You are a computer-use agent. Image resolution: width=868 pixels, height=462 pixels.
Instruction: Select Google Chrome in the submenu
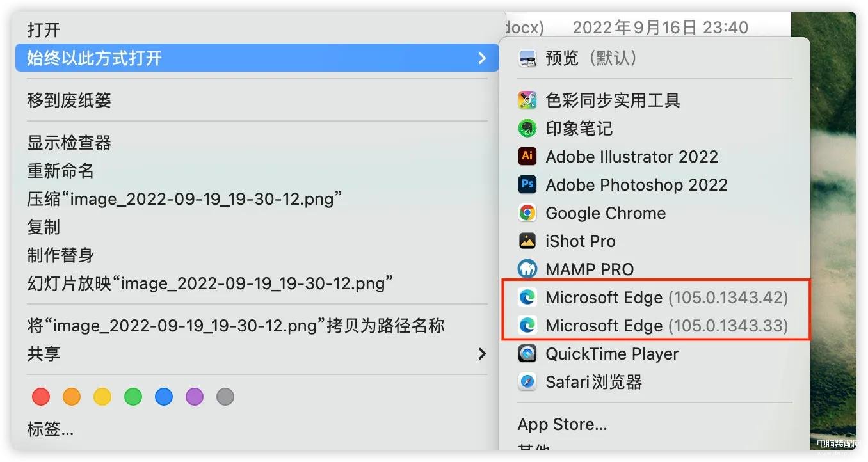click(655, 213)
